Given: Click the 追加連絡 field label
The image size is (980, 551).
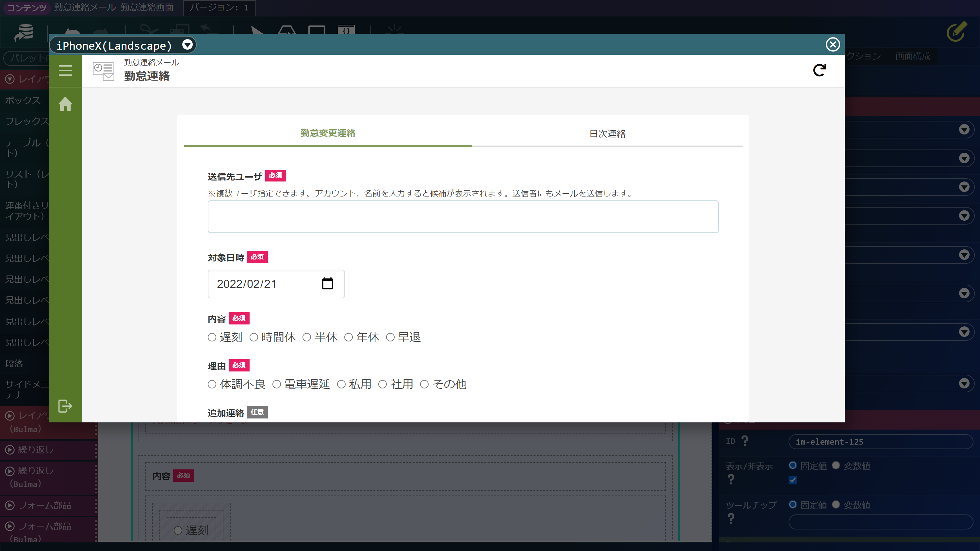Looking at the screenshot, I should click(226, 412).
